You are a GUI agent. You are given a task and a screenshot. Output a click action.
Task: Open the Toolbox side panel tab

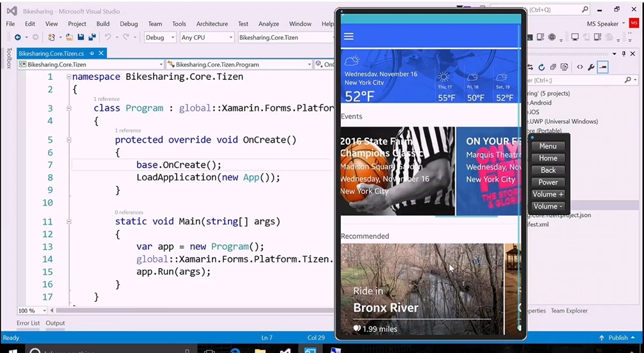click(x=9, y=59)
